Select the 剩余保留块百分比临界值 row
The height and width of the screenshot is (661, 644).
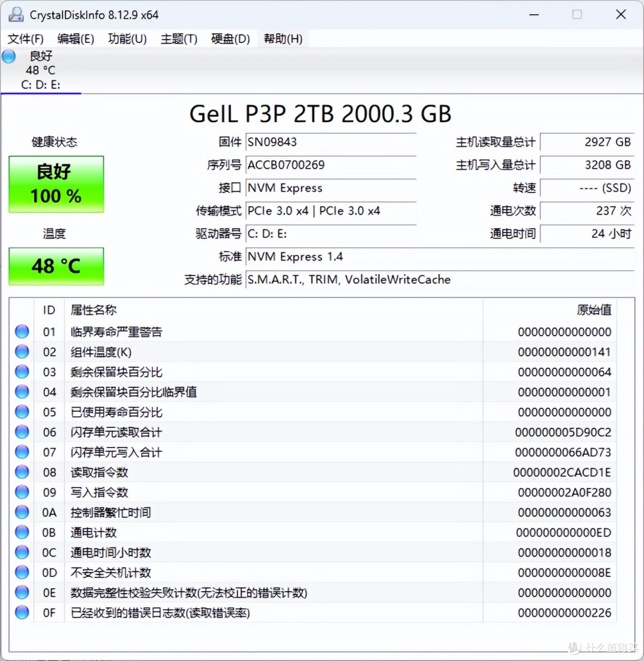tap(313, 392)
